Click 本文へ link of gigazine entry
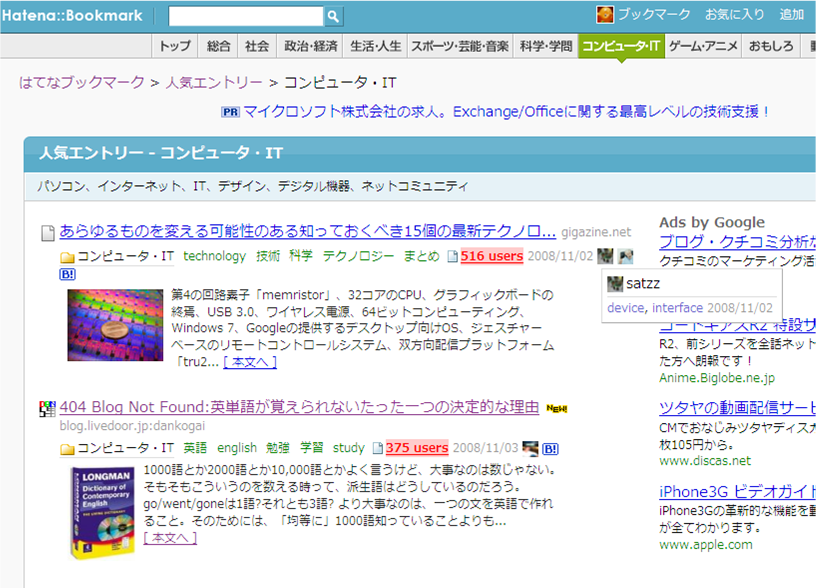This screenshot has width=816, height=588. (x=250, y=362)
